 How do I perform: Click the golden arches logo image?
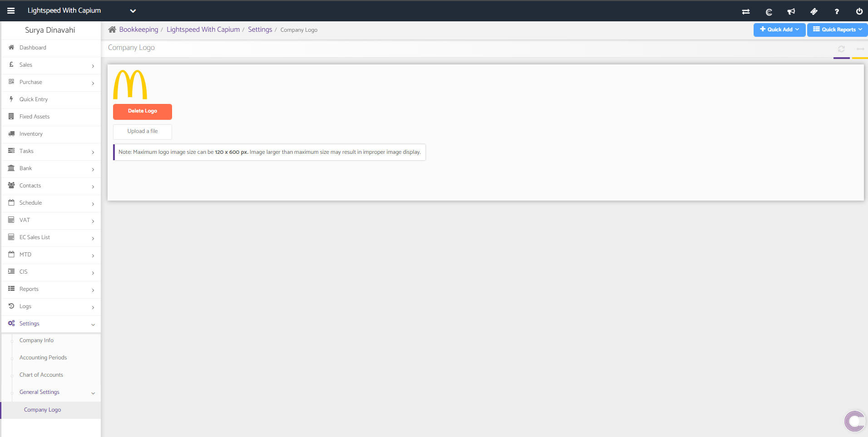coord(130,84)
